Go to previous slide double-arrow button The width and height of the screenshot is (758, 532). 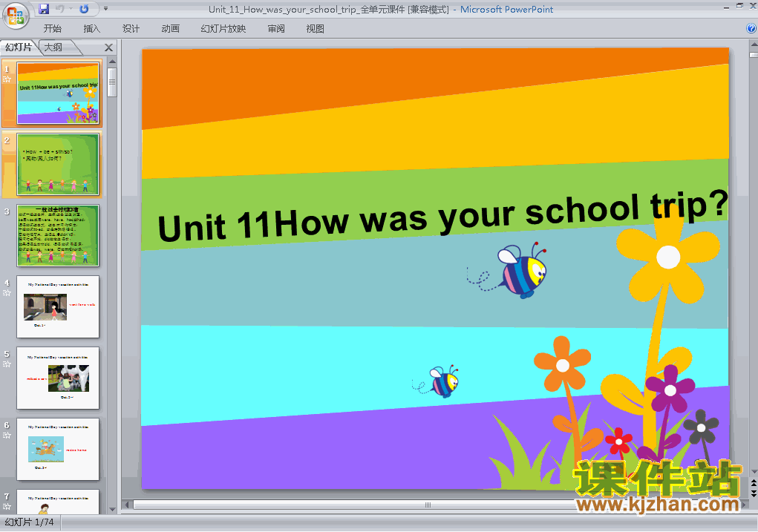click(754, 483)
